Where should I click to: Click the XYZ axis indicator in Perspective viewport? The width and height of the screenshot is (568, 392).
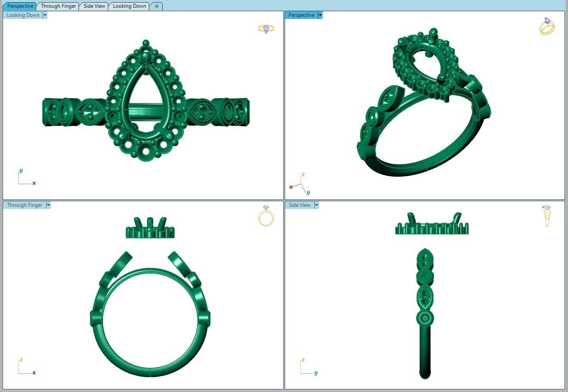tap(300, 185)
